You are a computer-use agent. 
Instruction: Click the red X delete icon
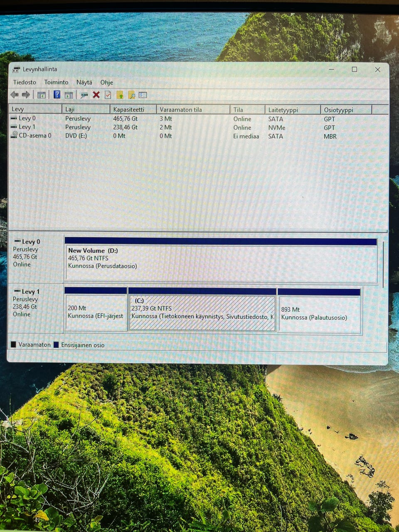click(96, 95)
